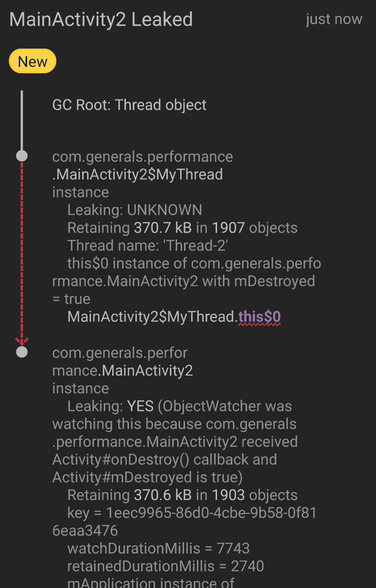Tap the watchDurationMillis = 7743 line

(x=158, y=548)
